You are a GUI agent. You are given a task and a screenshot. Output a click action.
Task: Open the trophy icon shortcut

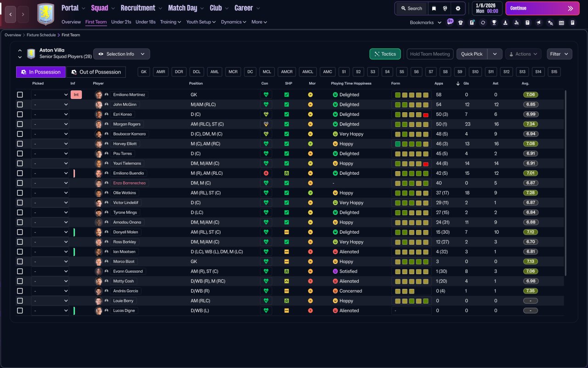point(494,23)
